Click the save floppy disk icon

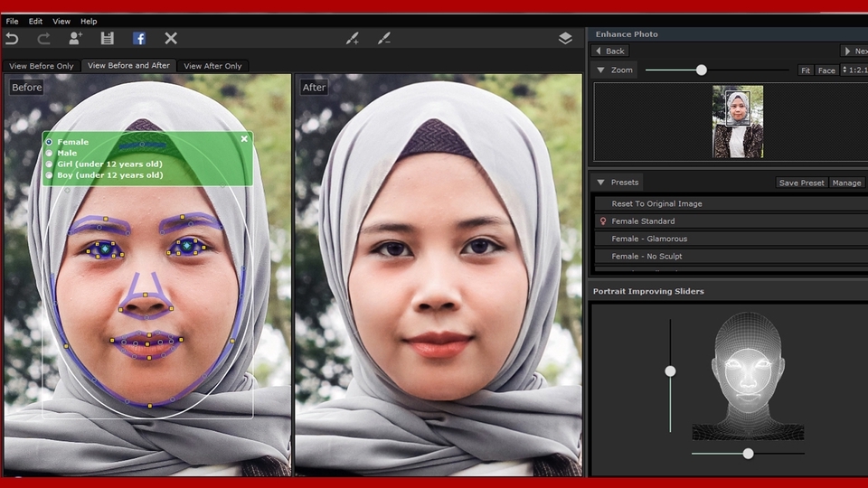108,38
